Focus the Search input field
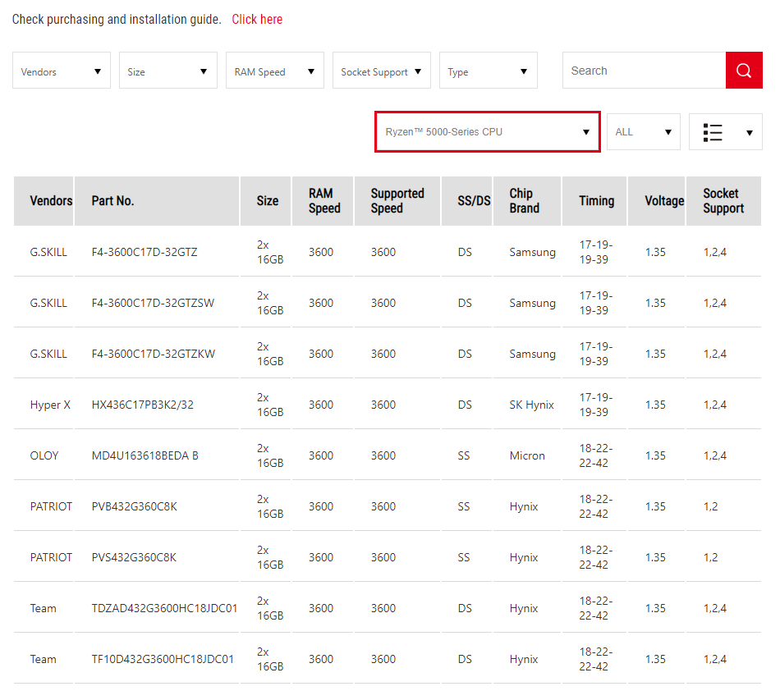The width and height of the screenshot is (780, 700). [x=645, y=70]
